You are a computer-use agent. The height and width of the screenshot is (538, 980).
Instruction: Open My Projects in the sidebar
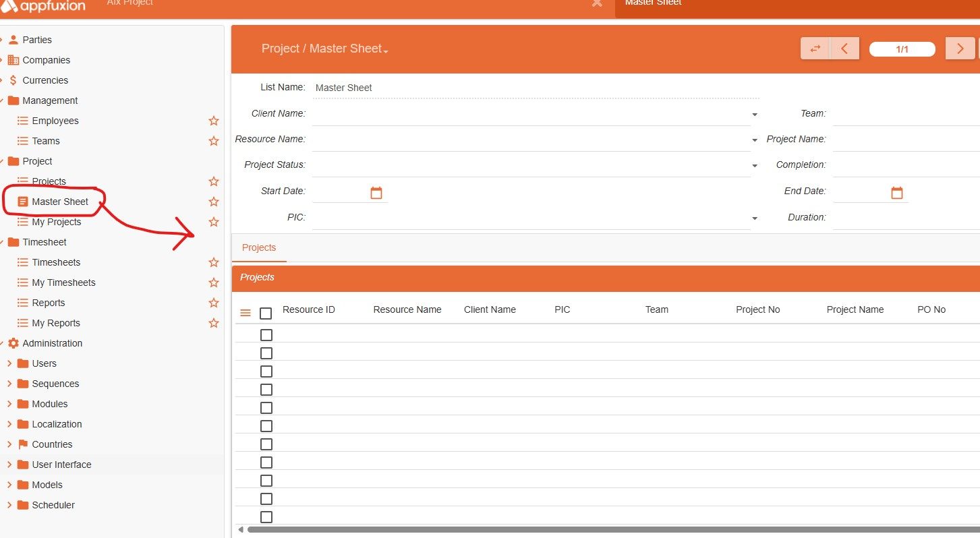click(57, 222)
